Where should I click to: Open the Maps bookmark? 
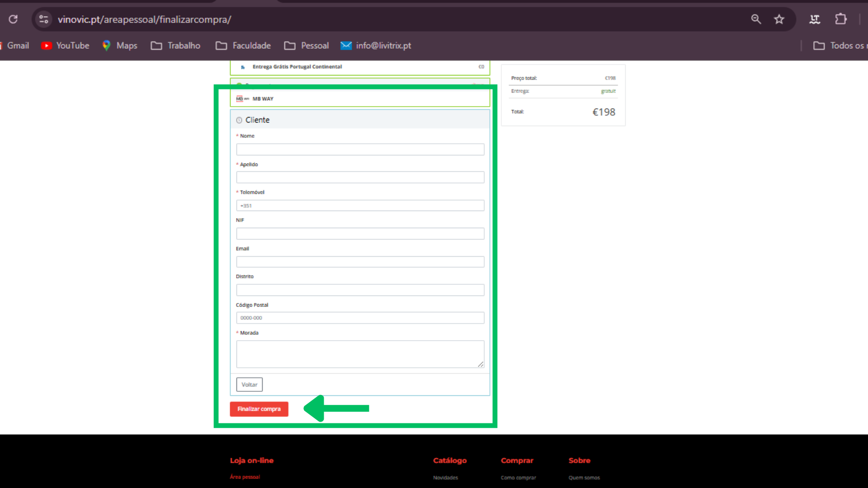120,46
